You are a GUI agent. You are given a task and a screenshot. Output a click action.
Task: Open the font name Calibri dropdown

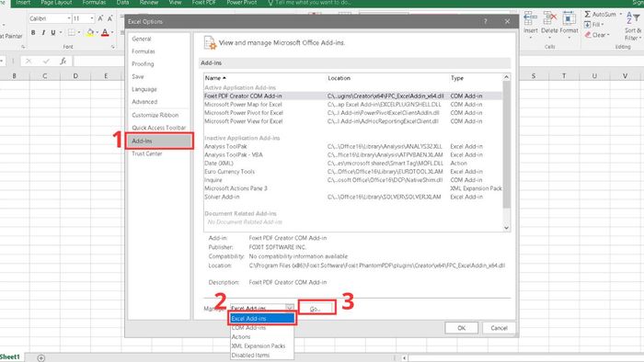(69, 18)
